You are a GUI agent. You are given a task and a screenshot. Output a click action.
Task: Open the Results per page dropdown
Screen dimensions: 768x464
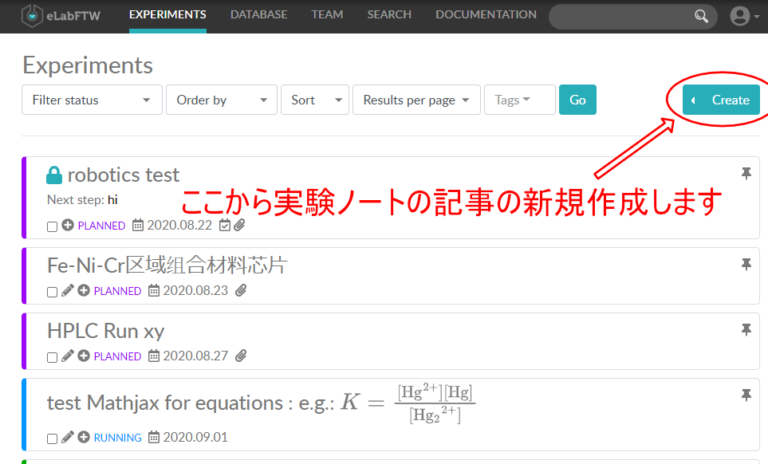coord(416,100)
